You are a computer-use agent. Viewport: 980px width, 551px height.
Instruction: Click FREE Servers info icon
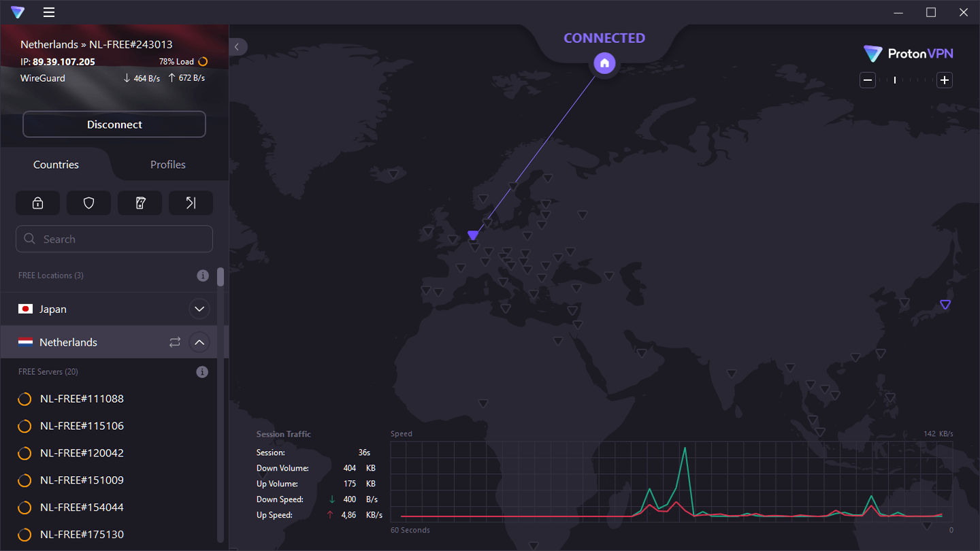[x=202, y=372]
